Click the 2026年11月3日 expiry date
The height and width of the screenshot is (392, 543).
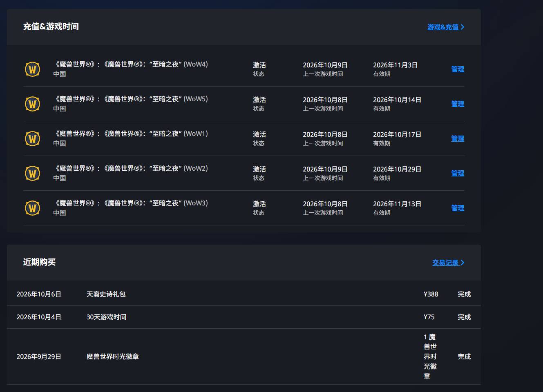396,65
